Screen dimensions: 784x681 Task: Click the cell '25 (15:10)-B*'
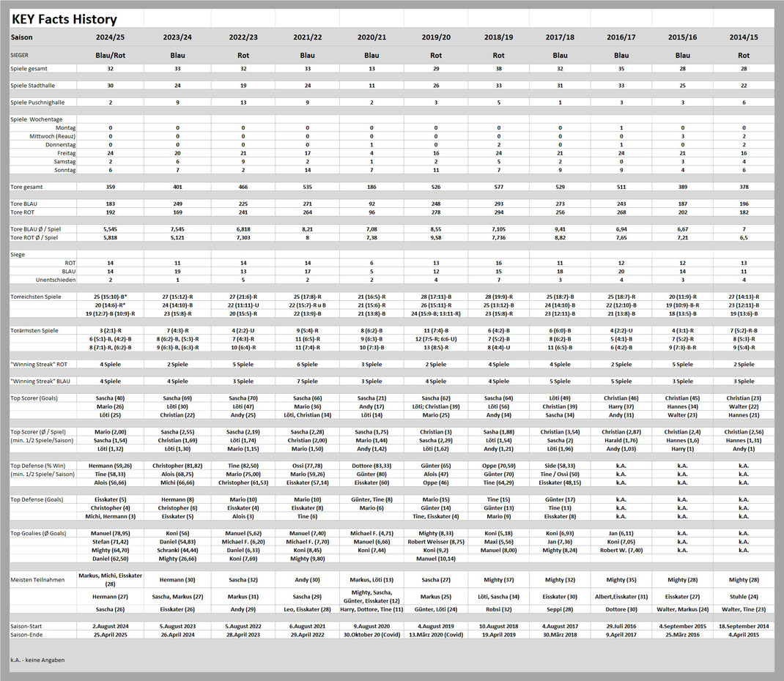[x=111, y=297]
